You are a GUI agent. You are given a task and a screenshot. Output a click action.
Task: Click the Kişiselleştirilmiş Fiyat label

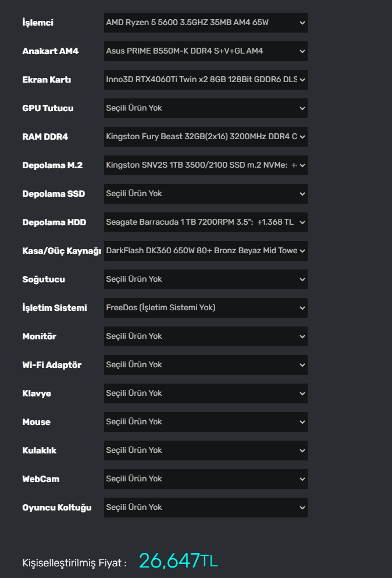point(74,563)
